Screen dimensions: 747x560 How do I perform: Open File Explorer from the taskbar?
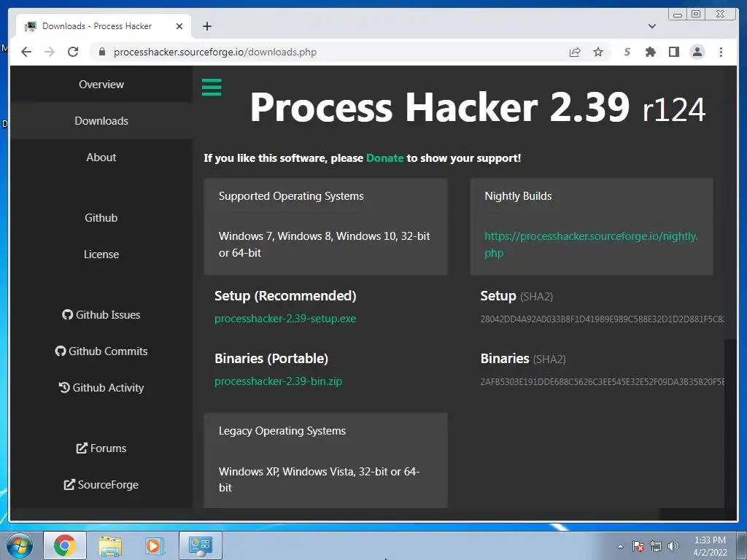(110, 545)
